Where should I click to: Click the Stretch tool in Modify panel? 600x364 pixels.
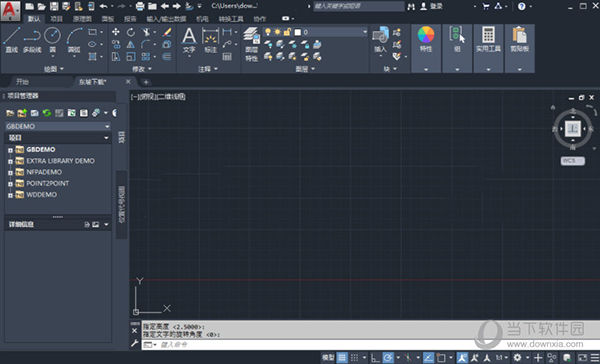coord(116,57)
